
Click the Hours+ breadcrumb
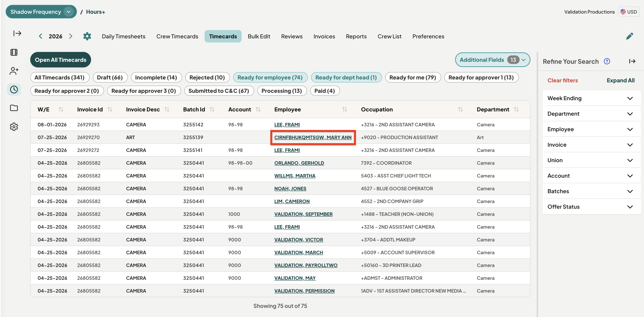[x=96, y=12]
